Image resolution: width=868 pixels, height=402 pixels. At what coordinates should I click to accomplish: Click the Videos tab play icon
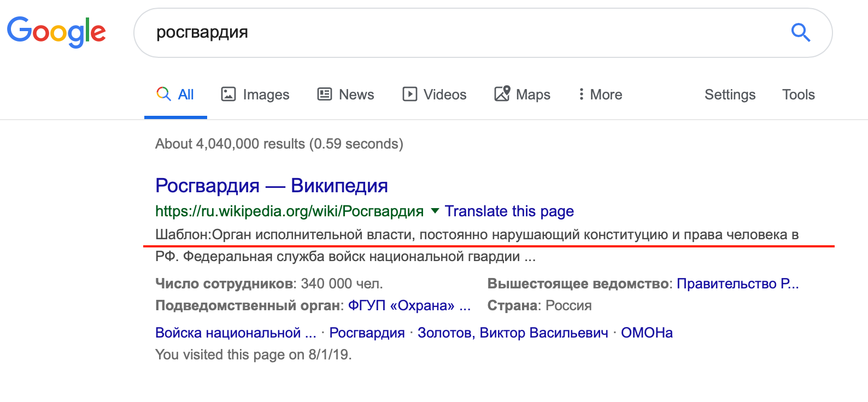(409, 94)
